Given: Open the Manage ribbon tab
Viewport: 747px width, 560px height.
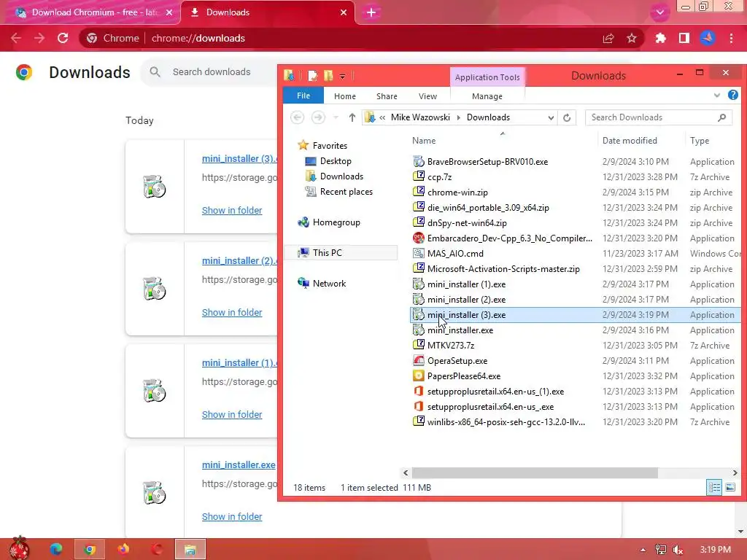Looking at the screenshot, I should 487,96.
